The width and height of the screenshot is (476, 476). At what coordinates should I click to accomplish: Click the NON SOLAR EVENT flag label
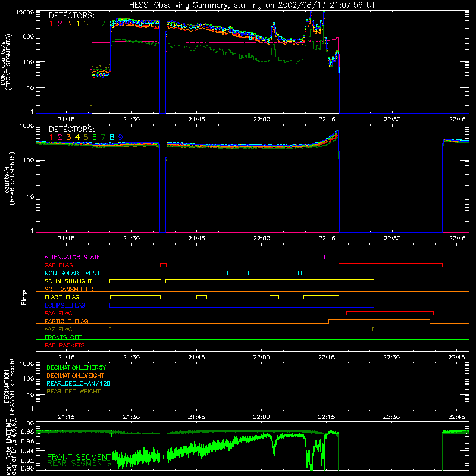(72, 273)
